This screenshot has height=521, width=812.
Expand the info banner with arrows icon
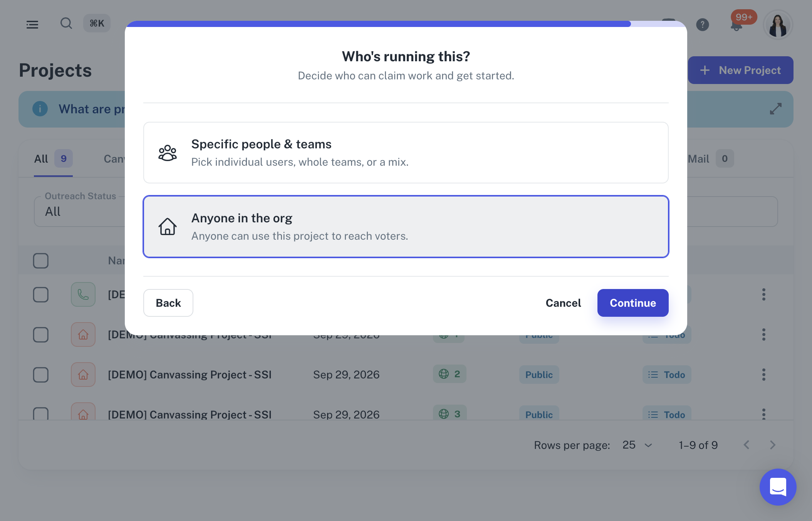[776, 109]
